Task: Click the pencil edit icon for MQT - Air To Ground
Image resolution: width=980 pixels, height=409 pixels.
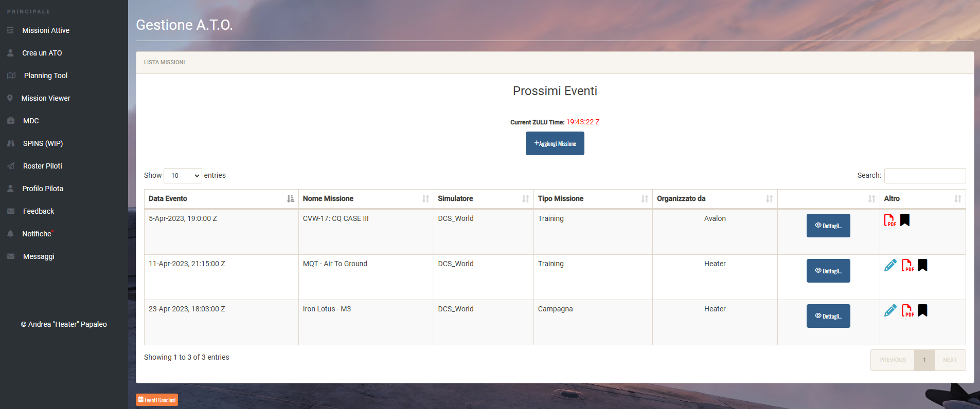Action: click(890, 265)
